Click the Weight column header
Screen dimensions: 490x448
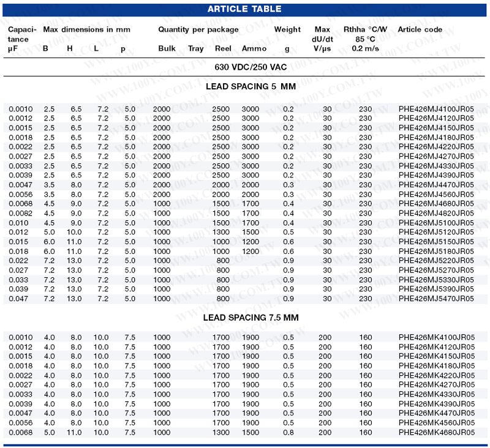[x=287, y=29]
